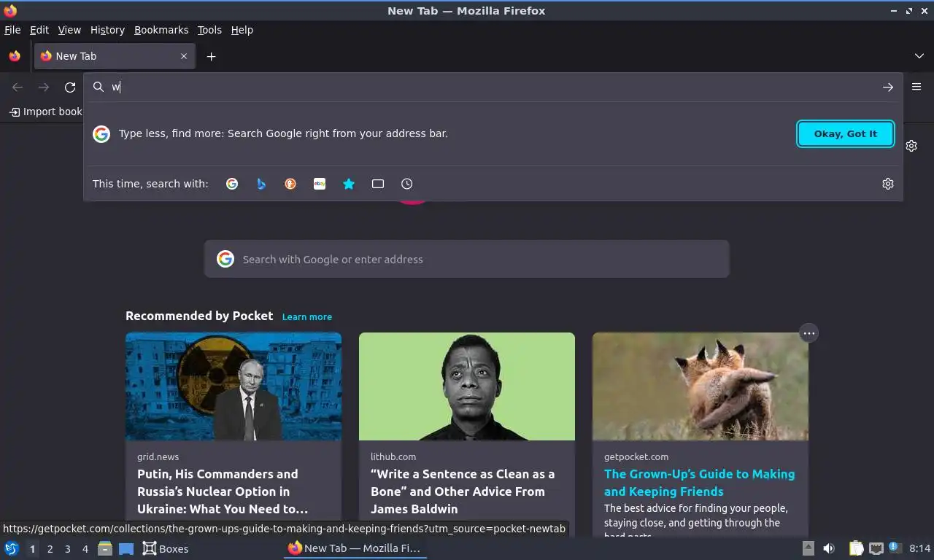
Task: Open the James Baldwin portrait thumbnail
Action: pyautogui.click(x=467, y=386)
